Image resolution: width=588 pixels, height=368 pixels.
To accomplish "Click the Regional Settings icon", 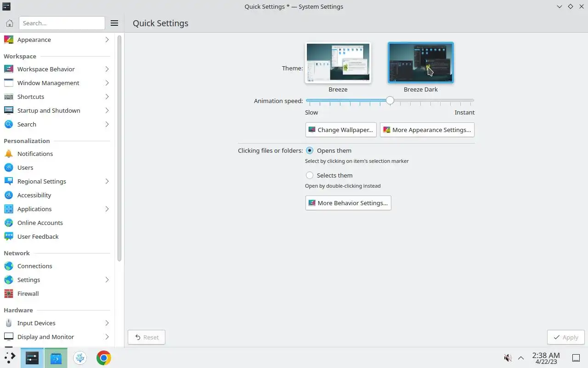I will (x=8, y=181).
